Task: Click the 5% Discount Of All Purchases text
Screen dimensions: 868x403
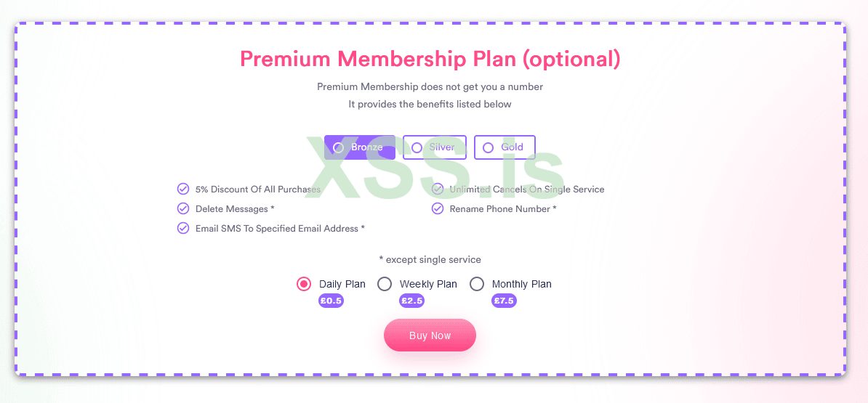Action: point(257,189)
